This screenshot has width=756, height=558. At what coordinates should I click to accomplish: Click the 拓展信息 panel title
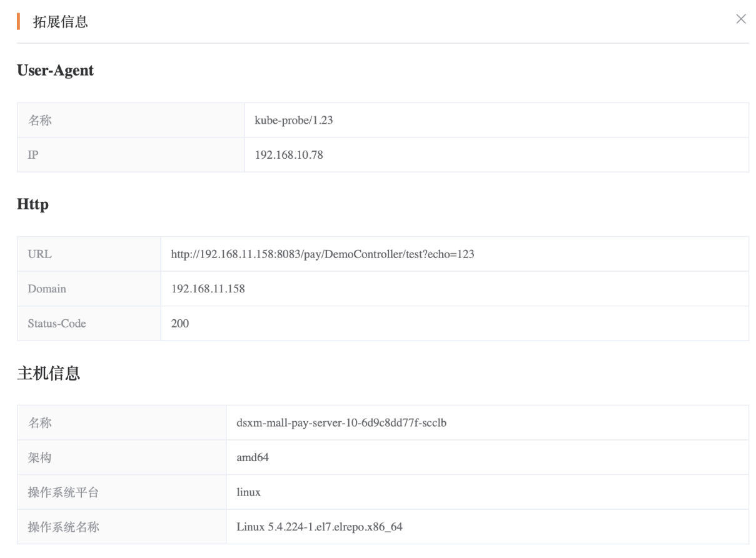point(60,22)
